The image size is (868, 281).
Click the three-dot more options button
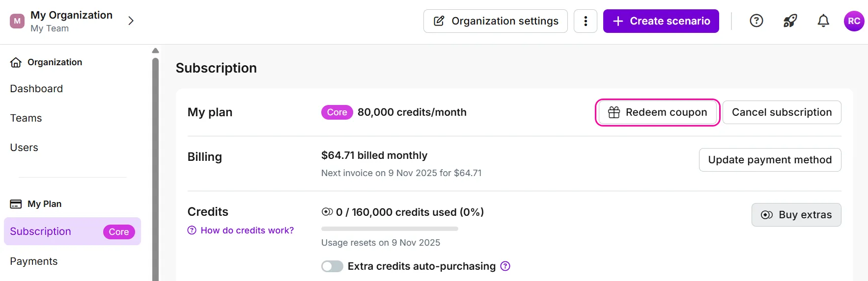point(586,21)
